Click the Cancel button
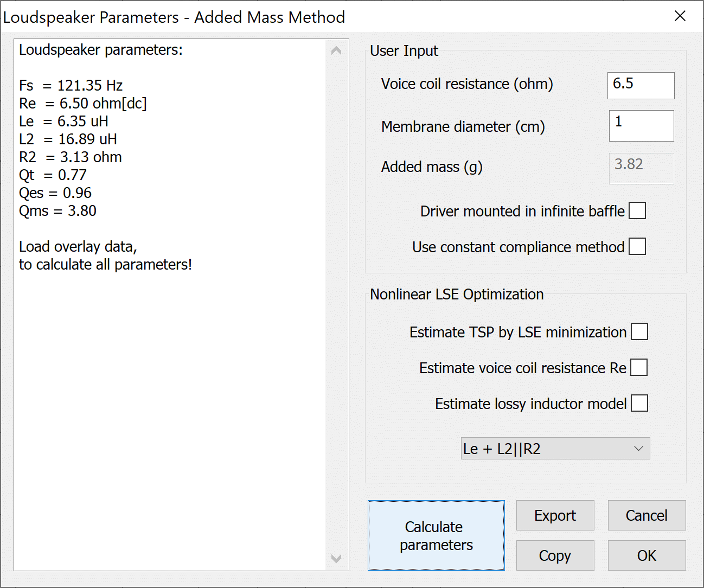Viewport: 704px width, 588px height. 647,515
